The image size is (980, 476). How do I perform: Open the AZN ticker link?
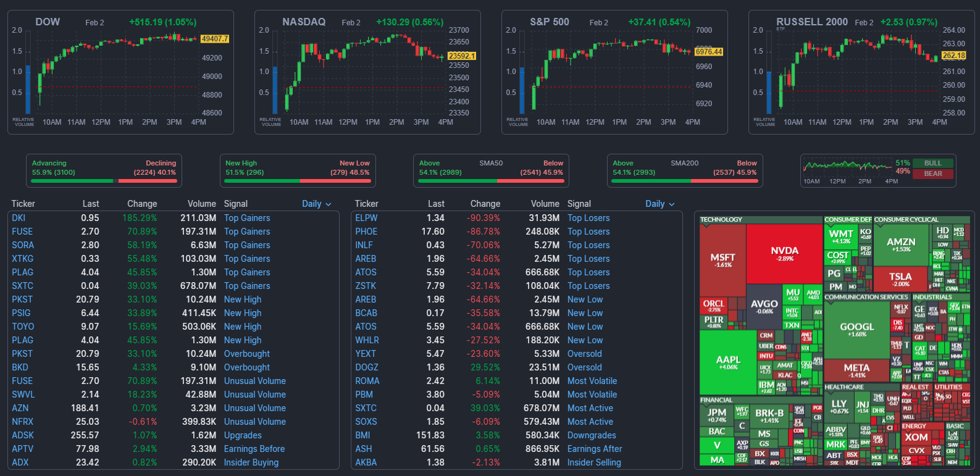tap(20, 408)
